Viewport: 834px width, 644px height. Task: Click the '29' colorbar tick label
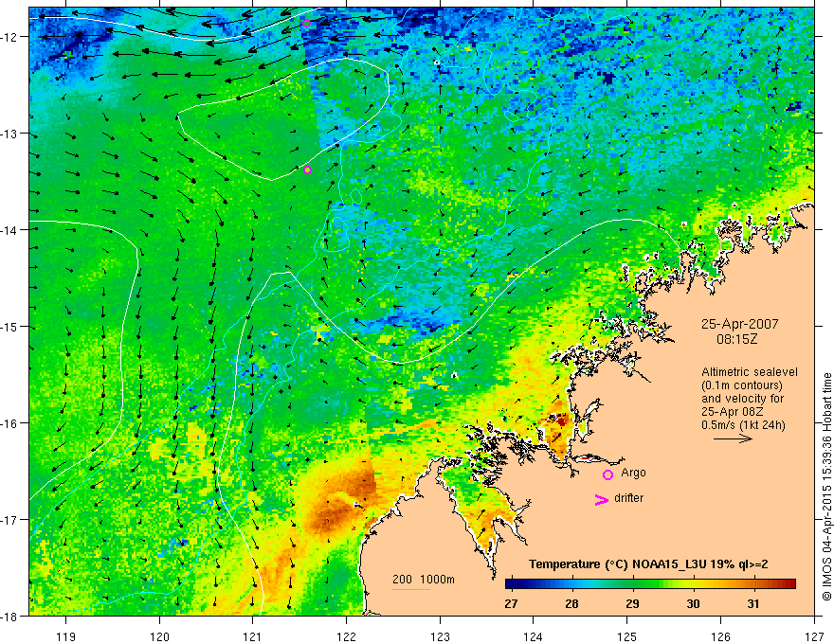point(632,603)
